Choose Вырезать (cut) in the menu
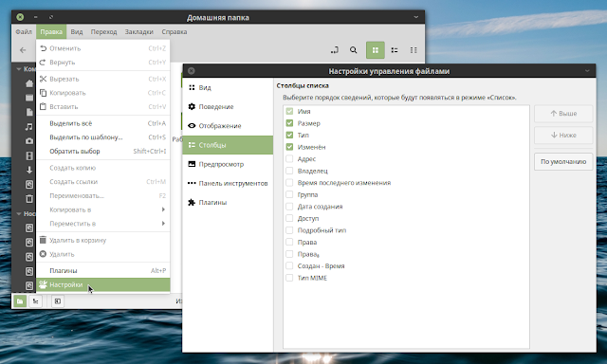Screen dimensions: 607x364 click(103, 79)
